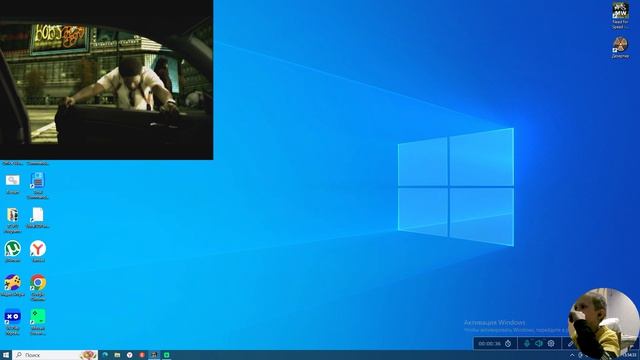This screenshot has width=640, height=360.
Task: Open the green square app shortcut
Action: point(38,317)
